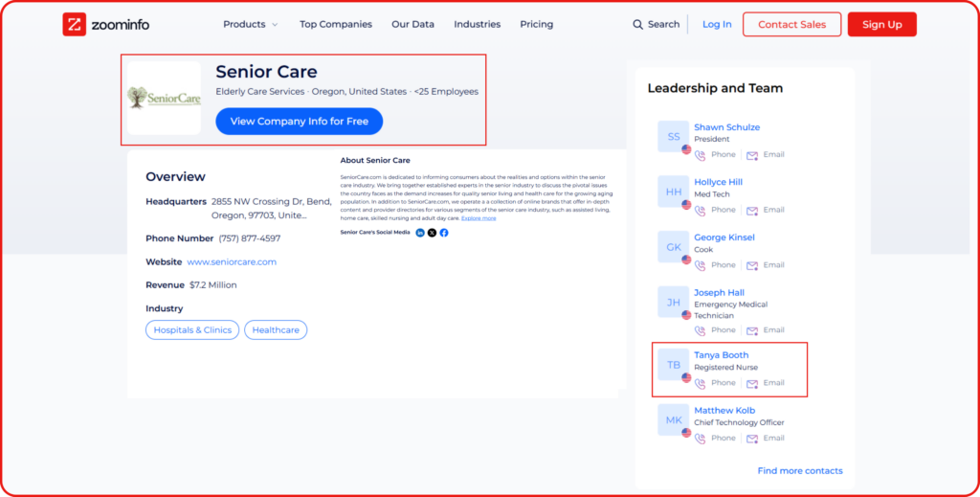Select the Healthcare industry tag
Screen dimensions: 980x497
pos(276,330)
